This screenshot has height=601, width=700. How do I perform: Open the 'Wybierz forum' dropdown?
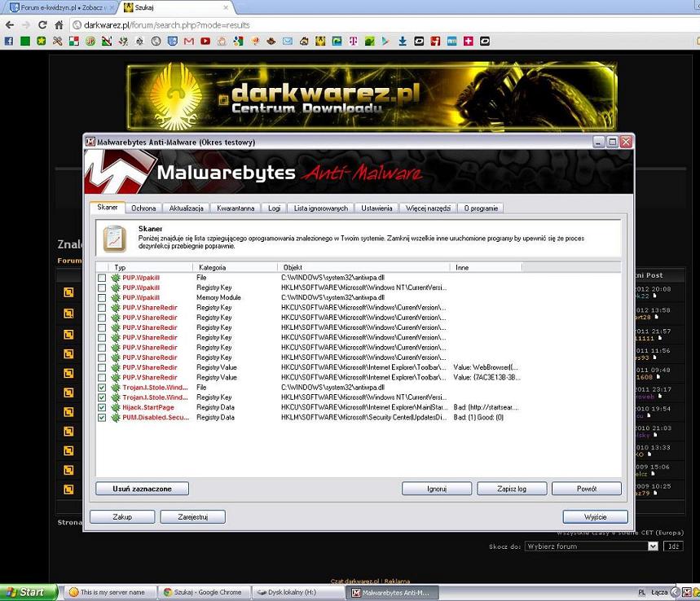tap(591, 546)
